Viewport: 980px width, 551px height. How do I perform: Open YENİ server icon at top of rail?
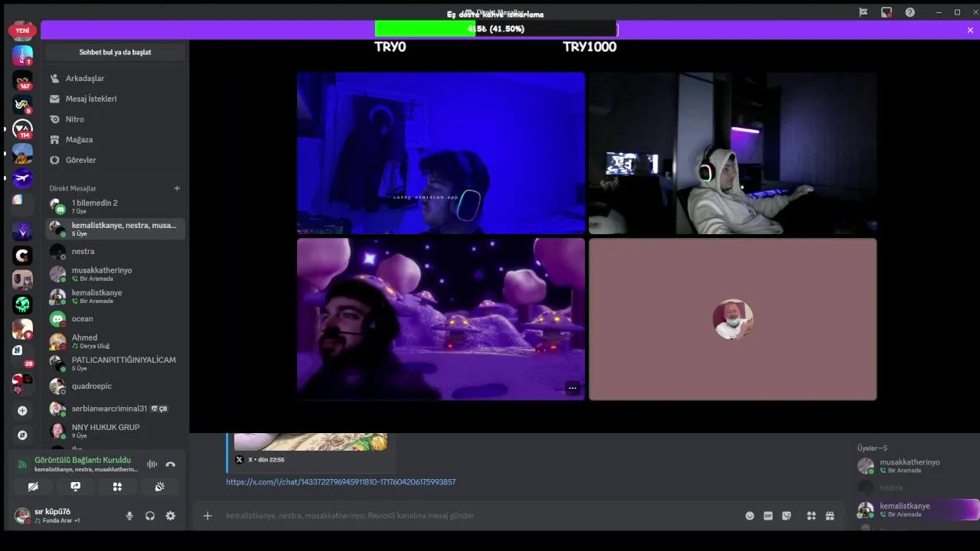pyautogui.click(x=22, y=31)
